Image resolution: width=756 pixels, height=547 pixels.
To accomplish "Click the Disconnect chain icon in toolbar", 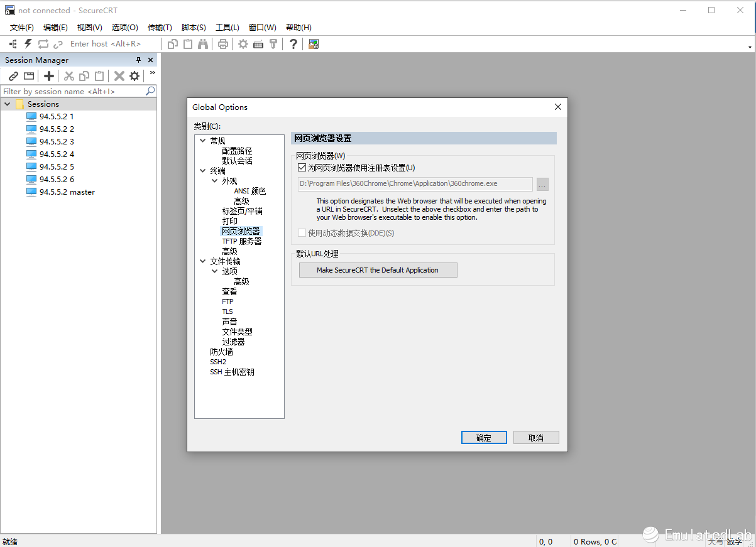I will coord(58,44).
